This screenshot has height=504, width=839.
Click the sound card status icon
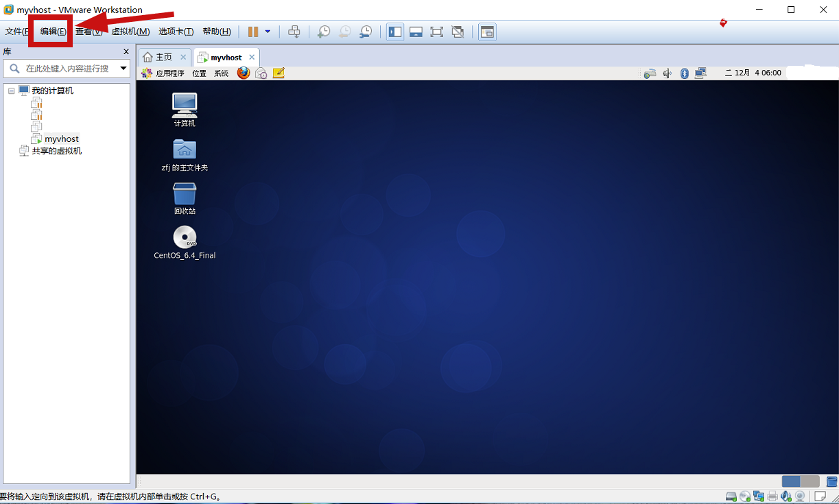point(786,496)
